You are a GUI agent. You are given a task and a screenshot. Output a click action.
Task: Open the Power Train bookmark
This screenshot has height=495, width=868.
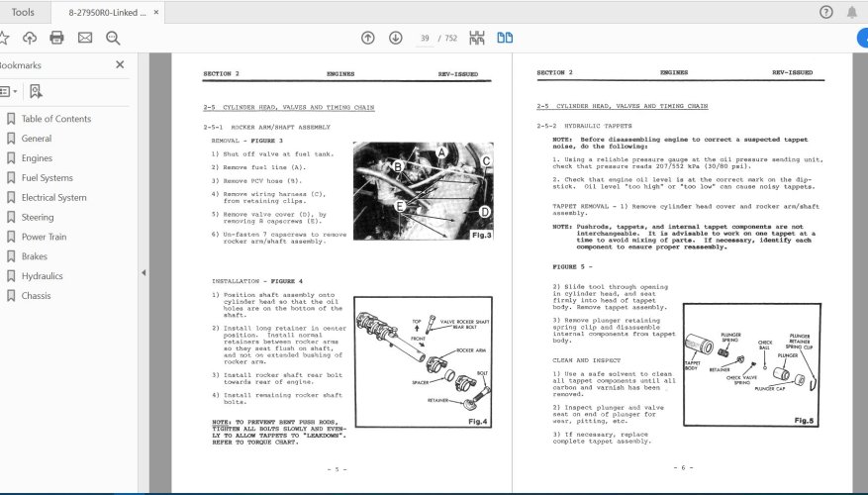click(44, 237)
